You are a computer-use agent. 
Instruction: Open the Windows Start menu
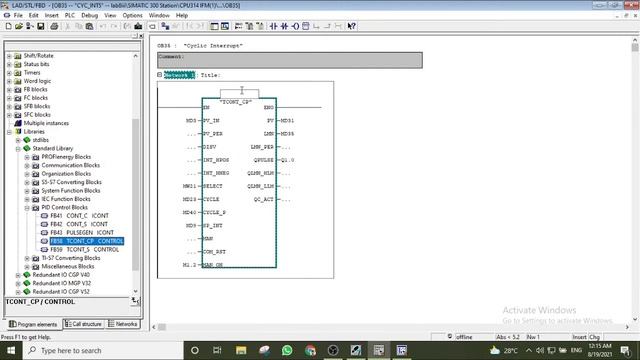(11, 350)
